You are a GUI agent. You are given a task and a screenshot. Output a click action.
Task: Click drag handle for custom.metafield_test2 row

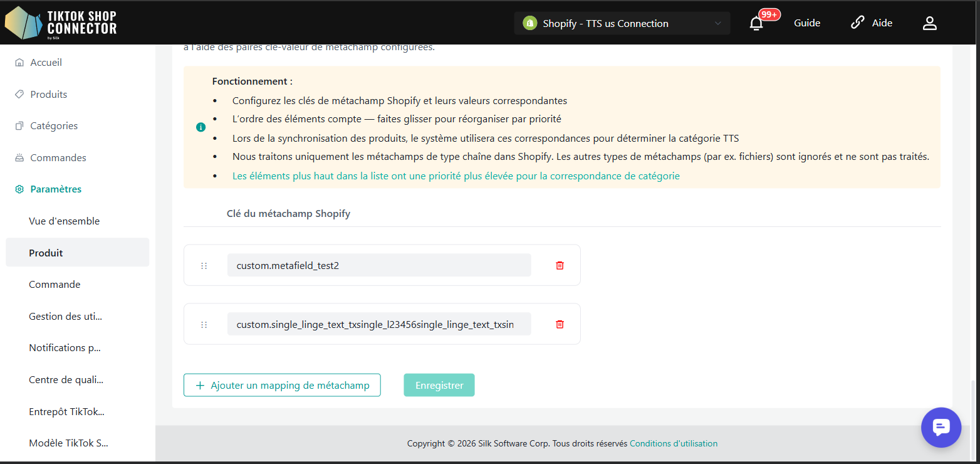[x=204, y=266]
